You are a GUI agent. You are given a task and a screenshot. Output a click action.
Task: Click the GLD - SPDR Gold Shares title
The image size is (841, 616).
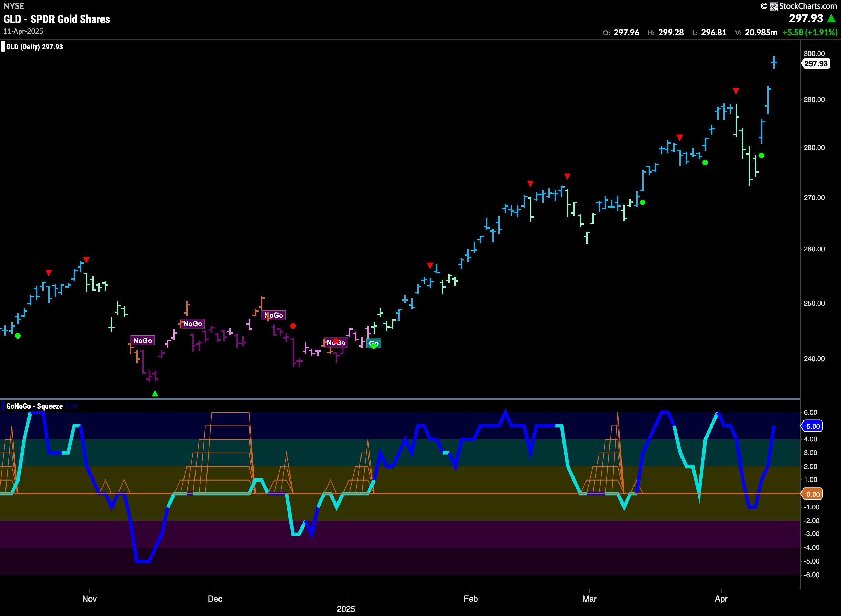pos(57,20)
